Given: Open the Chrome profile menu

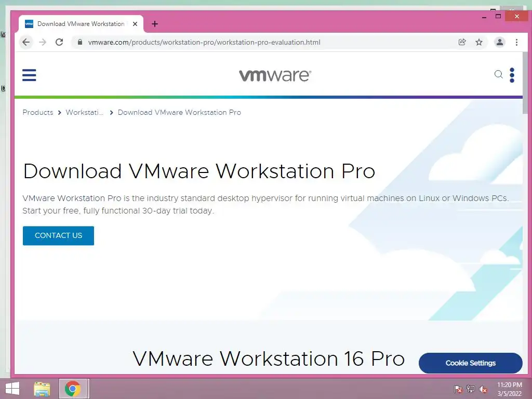Looking at the screenshot, I should coord(499,42).
